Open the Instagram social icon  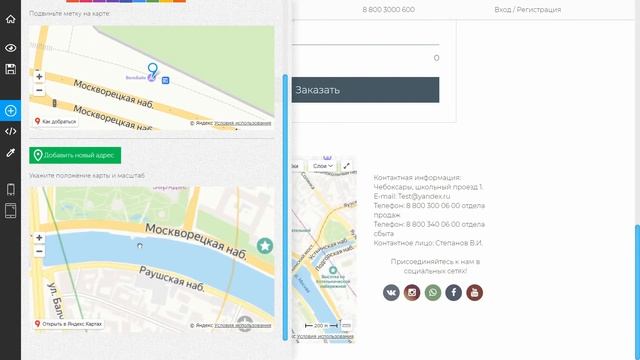pos(412,292)
